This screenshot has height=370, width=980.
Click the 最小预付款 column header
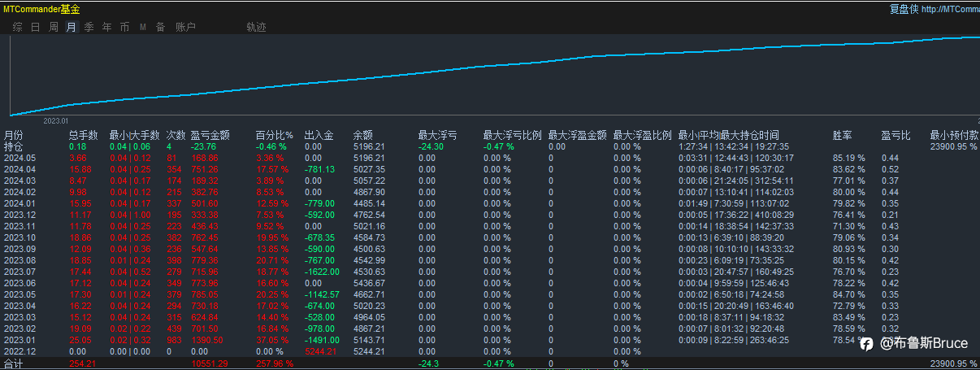pos(954,135)
